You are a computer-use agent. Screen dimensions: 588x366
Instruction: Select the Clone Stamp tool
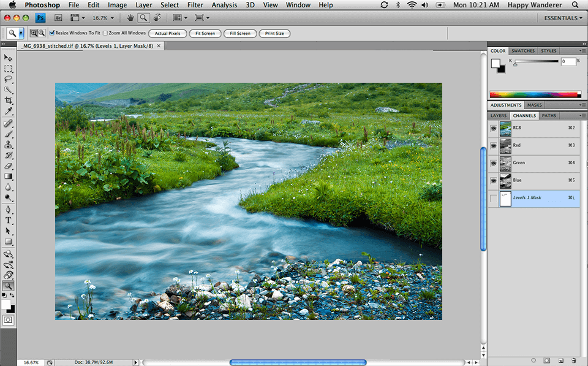(x=8, y=145)
